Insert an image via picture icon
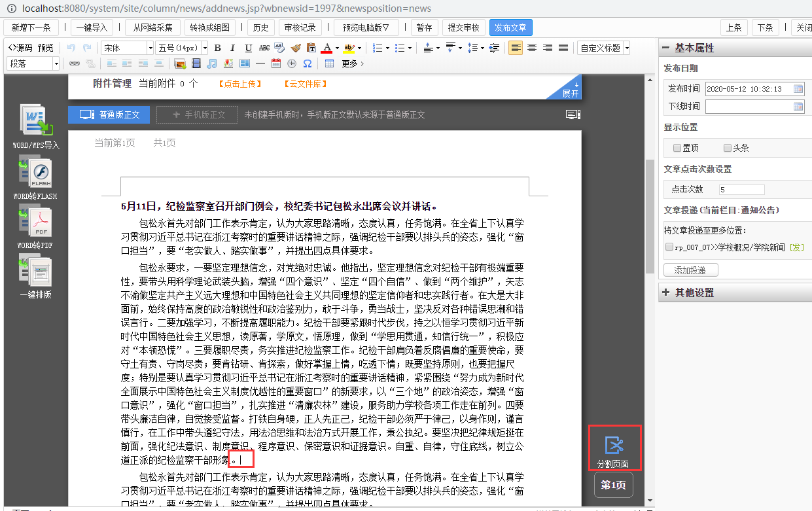This screenshot has width=812, height=511. click(x=180, y=63)
